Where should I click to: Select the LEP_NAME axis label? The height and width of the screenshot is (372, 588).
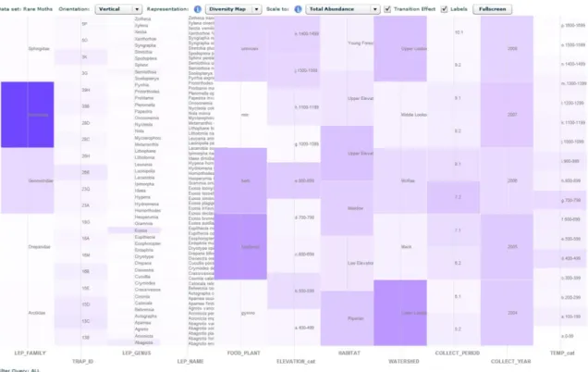pos(190,361)
